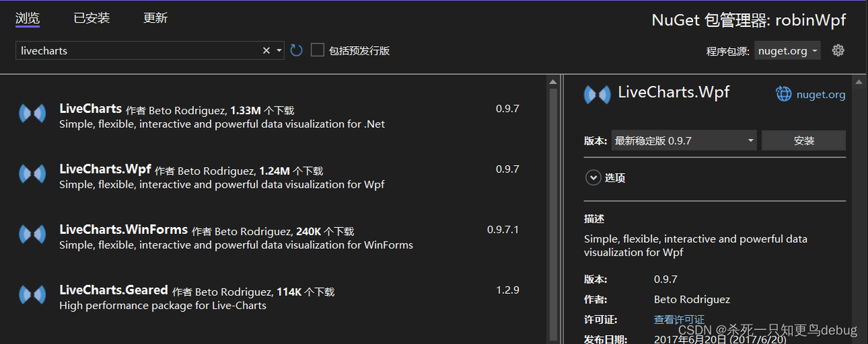Click the 1.2.9 version of LiveCharts.Geared
This screenshot has height=344, width=868.
[x=508, y=290]
